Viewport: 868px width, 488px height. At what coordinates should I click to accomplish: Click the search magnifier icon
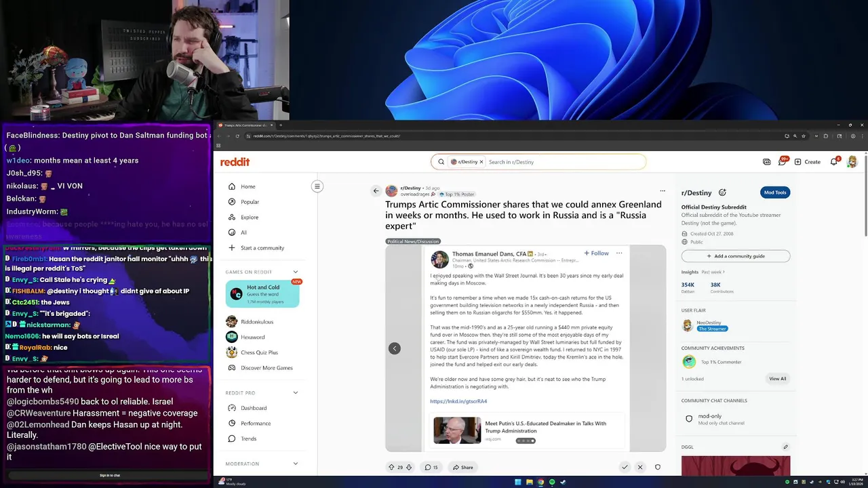(441, 162)
